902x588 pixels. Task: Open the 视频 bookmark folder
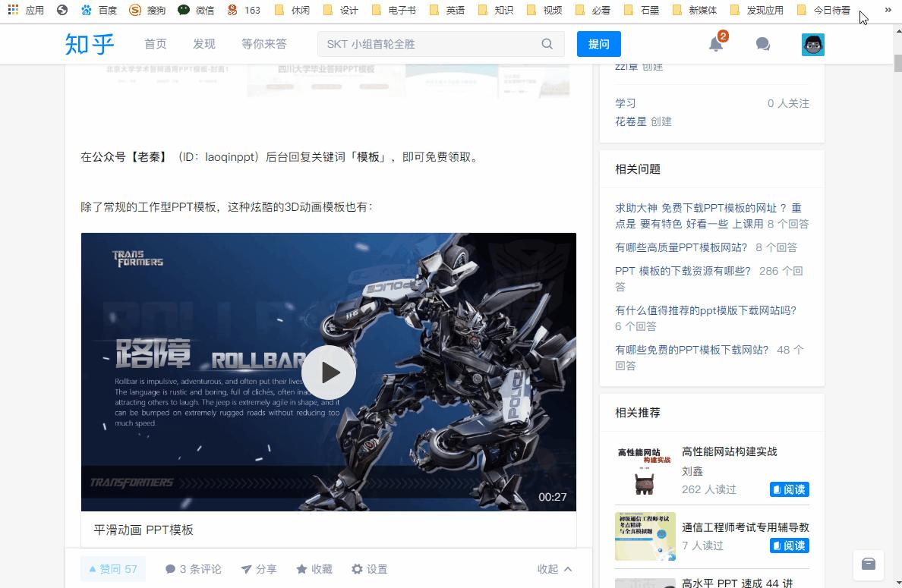[x=544, y=10]
